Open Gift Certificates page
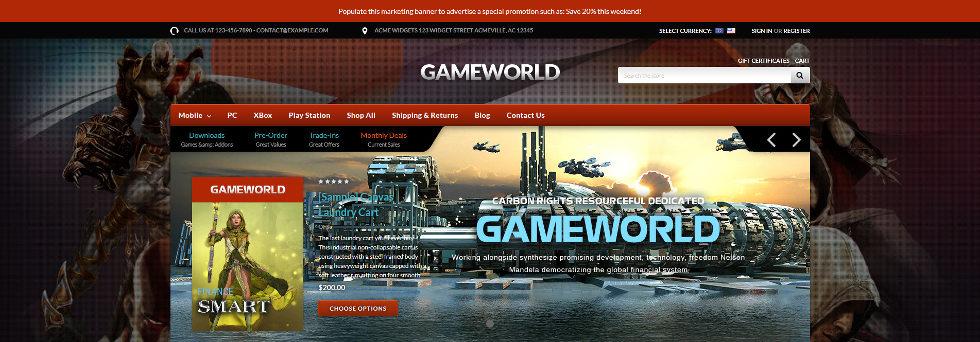The height and width of the screenshot is (342, 980). click(764, 61)
